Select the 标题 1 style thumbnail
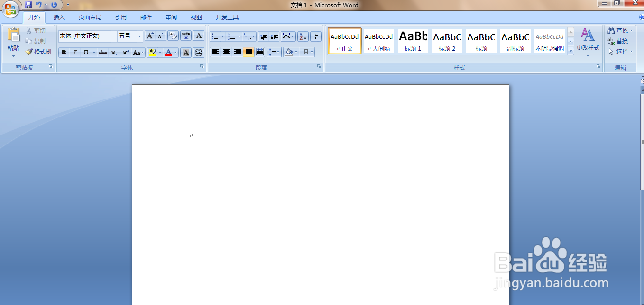The image size is (644, 305). [x=412, y=41]
